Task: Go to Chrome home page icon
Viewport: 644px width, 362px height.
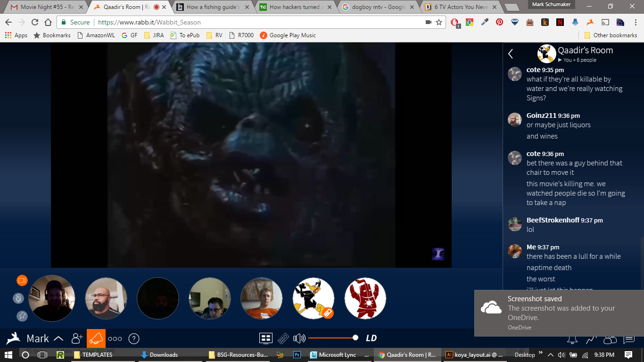Action: pyautogui.click(x=48, y=22)
